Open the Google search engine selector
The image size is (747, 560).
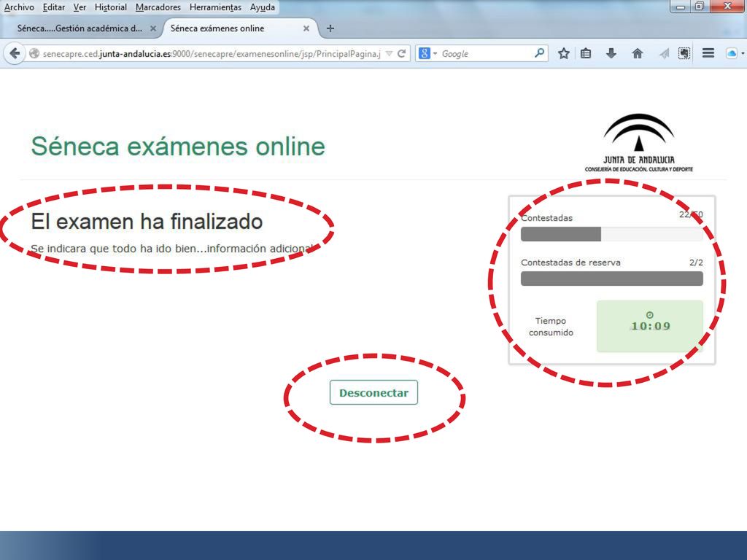tap(427, 53)
